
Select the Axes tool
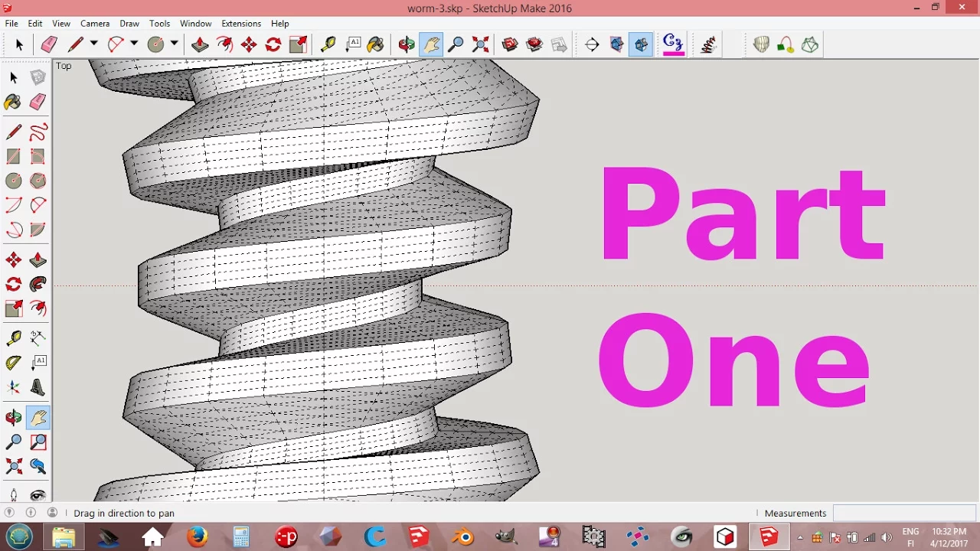[14, 387]
